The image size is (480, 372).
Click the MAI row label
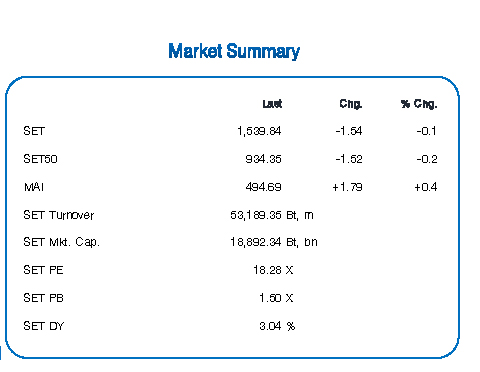(x=34, y=187)
